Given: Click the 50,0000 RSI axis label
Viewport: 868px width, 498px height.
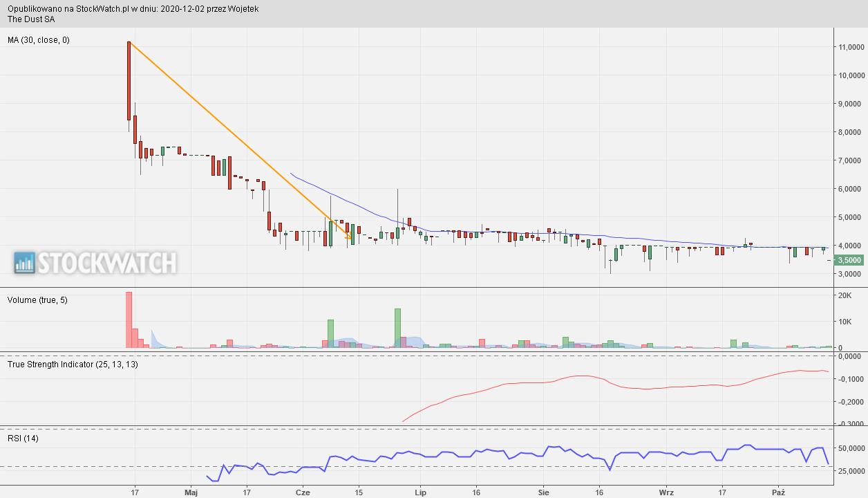Looking at the screenshot, I should (851, 448).
